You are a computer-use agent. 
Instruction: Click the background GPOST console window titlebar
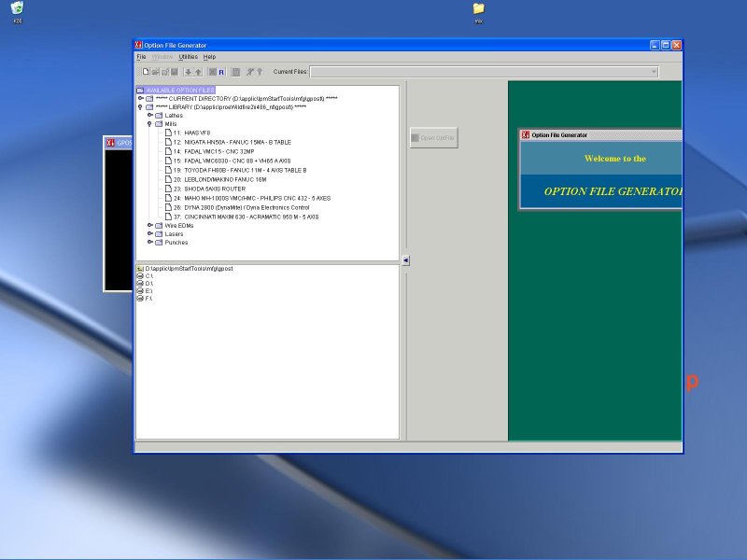coord(119,143)
